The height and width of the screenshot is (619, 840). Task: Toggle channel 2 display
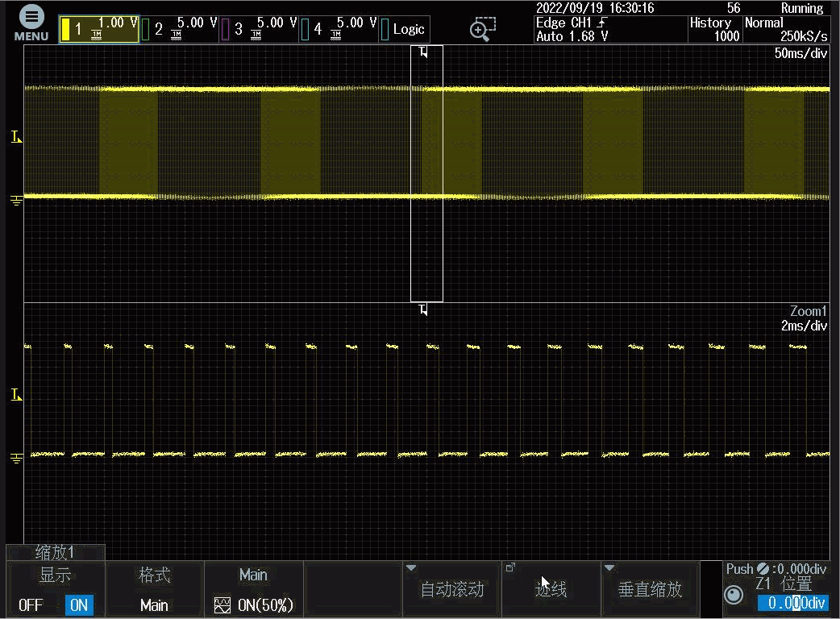(179, 30)
